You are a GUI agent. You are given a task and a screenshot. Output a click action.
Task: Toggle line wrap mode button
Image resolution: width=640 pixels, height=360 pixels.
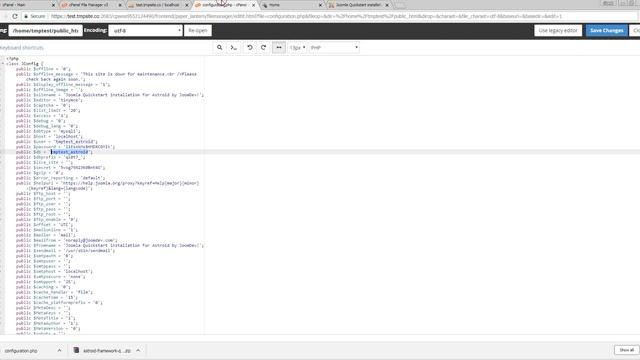[279, 48]
